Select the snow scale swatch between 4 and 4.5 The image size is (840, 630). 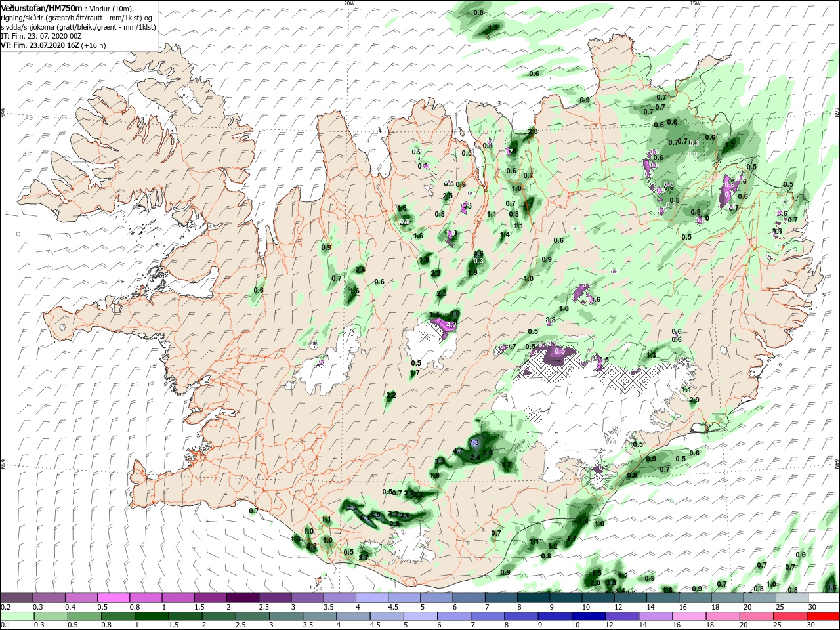[x=371, y=598]
